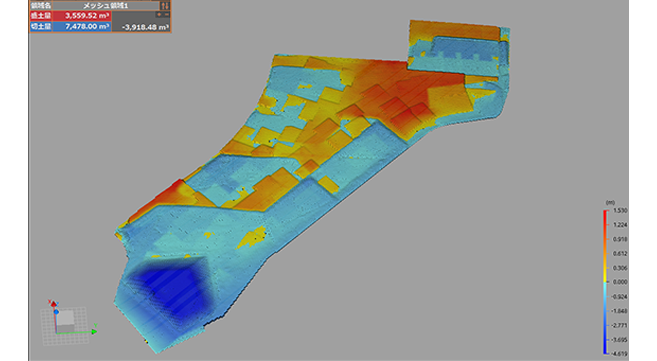Image resolution: width=657 pixels, height=361 pixels.
Task: Click the vertical color scale legend bar
Action: click(605, 282)
